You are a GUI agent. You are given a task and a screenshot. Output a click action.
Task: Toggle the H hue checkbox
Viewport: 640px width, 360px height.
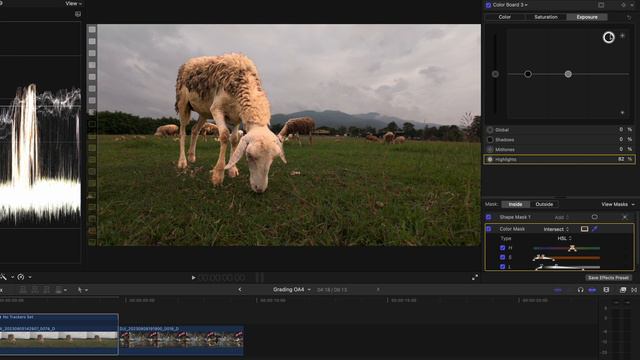click(x=502, y=248)
